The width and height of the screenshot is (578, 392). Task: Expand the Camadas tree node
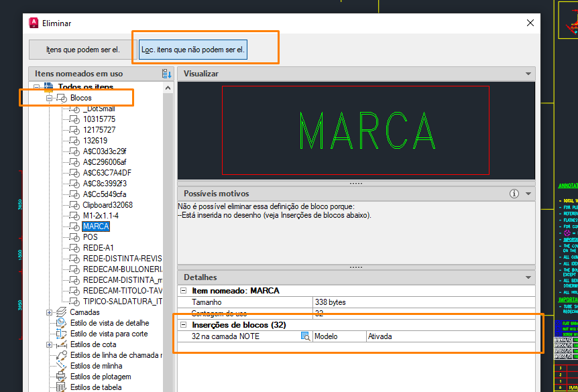(x=49, y=312)
